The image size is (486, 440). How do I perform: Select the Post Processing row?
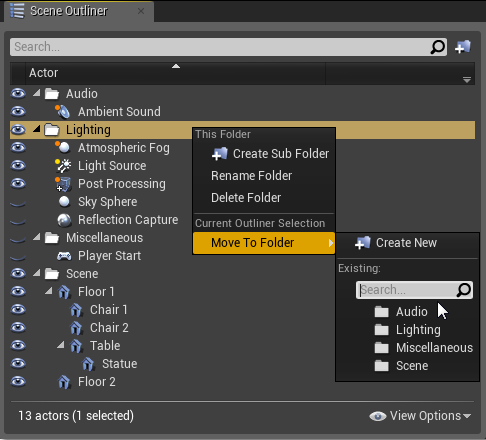pyautogui.click(x=242, y=184)
